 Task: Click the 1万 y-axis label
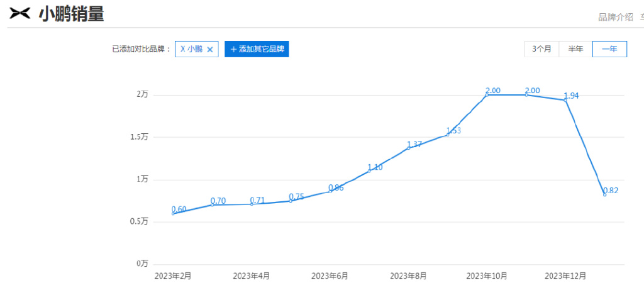pyautogui.click(x=143, y=179)
